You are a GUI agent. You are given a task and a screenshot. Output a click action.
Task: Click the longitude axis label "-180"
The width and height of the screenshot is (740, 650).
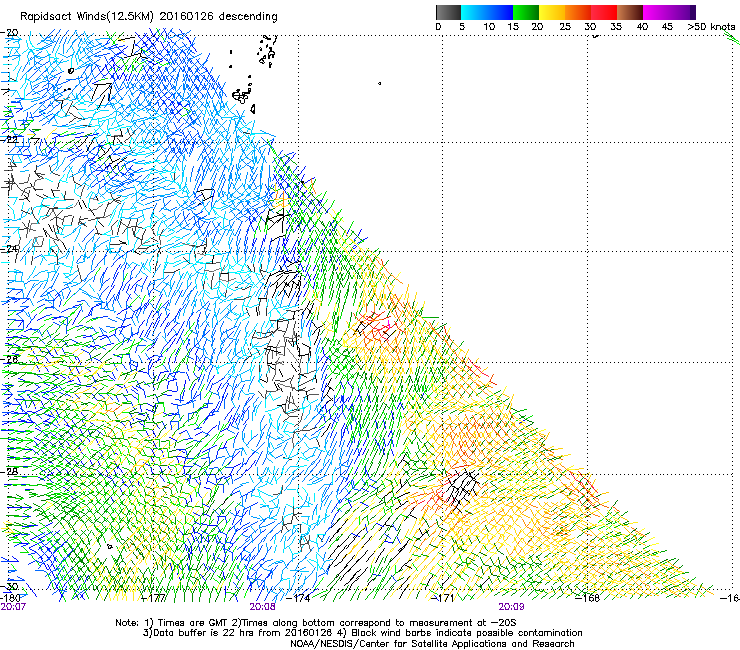10,598
